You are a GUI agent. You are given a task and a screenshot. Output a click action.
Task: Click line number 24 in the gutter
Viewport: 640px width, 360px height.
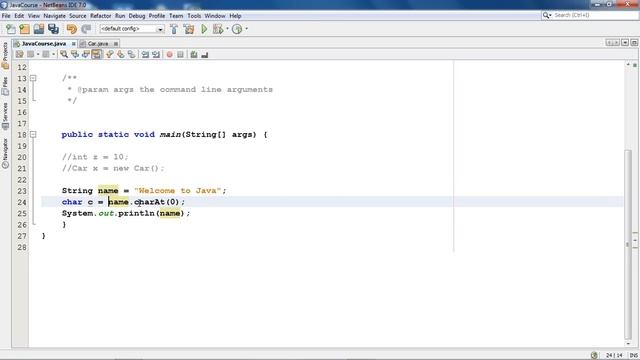click(22, 202)
